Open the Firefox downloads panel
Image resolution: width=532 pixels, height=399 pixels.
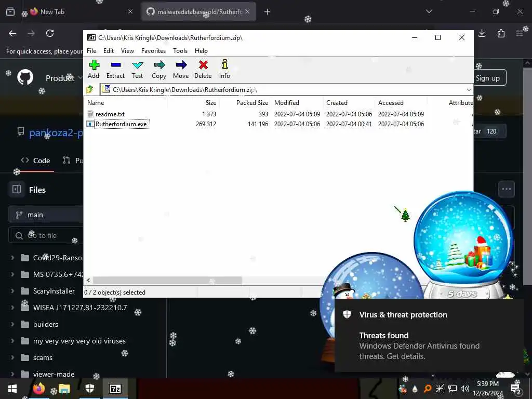tap(482, 33)
